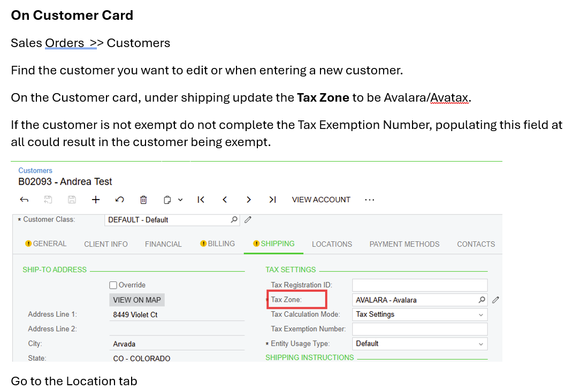
Task: Click the Address Line 1 field
Action: coord(177,315)
